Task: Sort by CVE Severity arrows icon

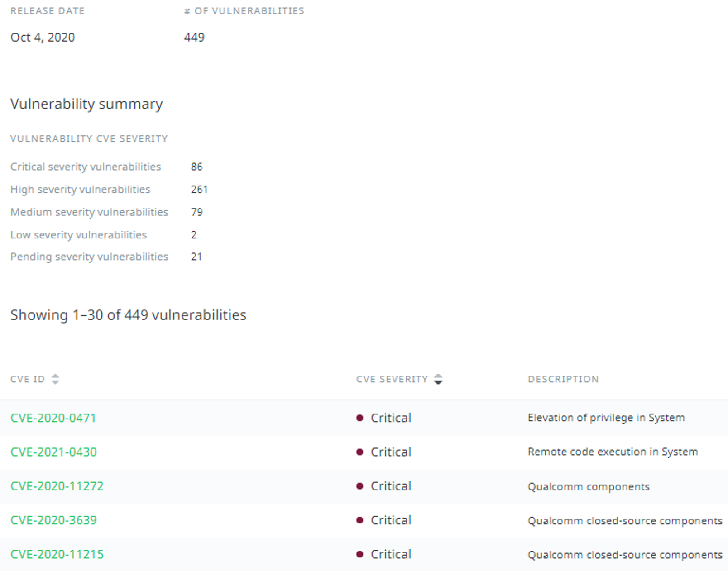Action: [x=438, y=379]
